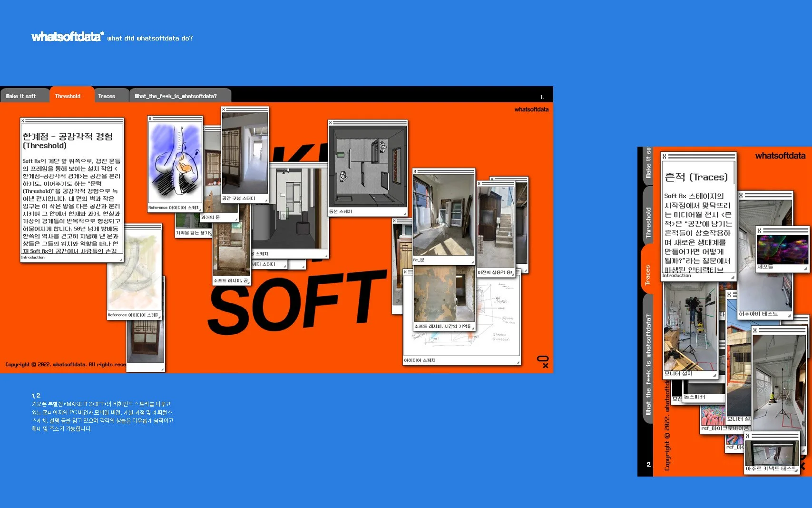Click the zoom/reset icon at desktop view corner
This screenshot has width=812, height=508.
click(543, 362)
